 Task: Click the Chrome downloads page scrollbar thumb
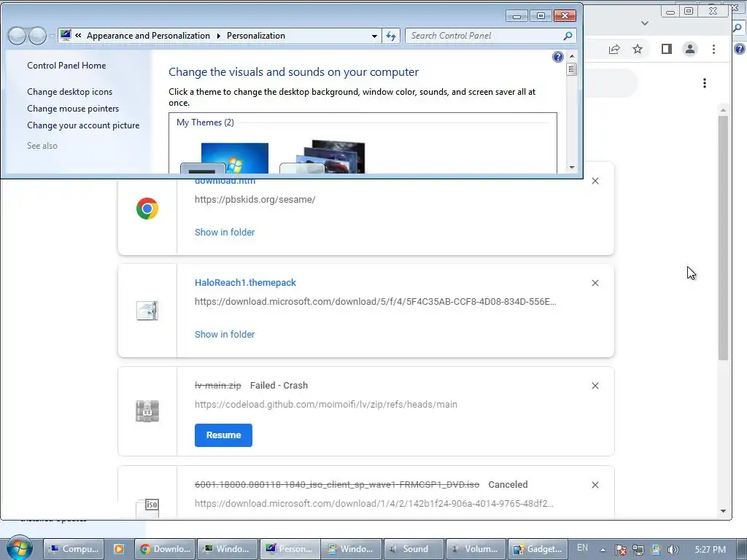click(x=723, y=237)
